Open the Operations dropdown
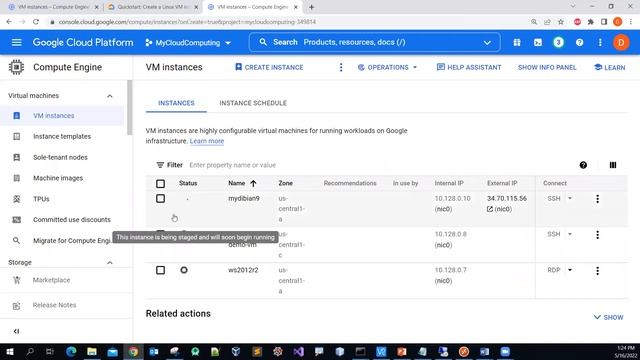The height and width of the screenshot is (360, 640). pos(387,67)
